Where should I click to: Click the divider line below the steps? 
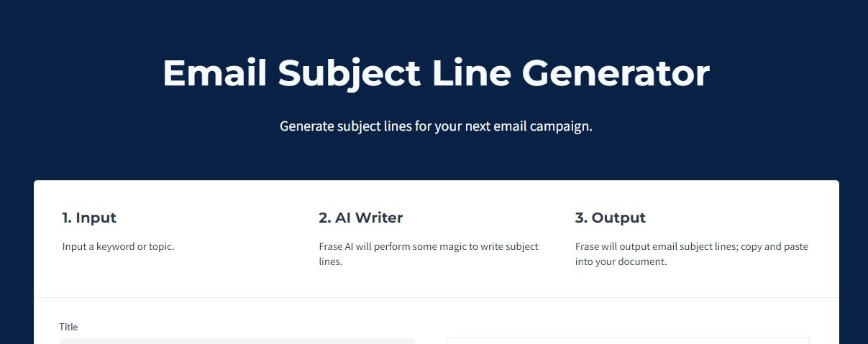pyautogui.click(x=436, y=297)
